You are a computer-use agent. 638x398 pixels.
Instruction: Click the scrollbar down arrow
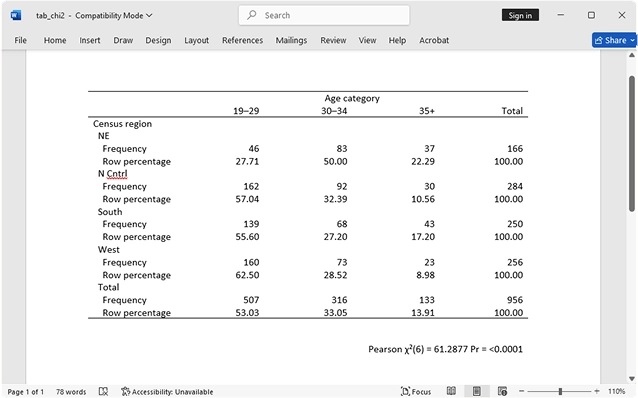pyautogui.click(x=631, y=378)
